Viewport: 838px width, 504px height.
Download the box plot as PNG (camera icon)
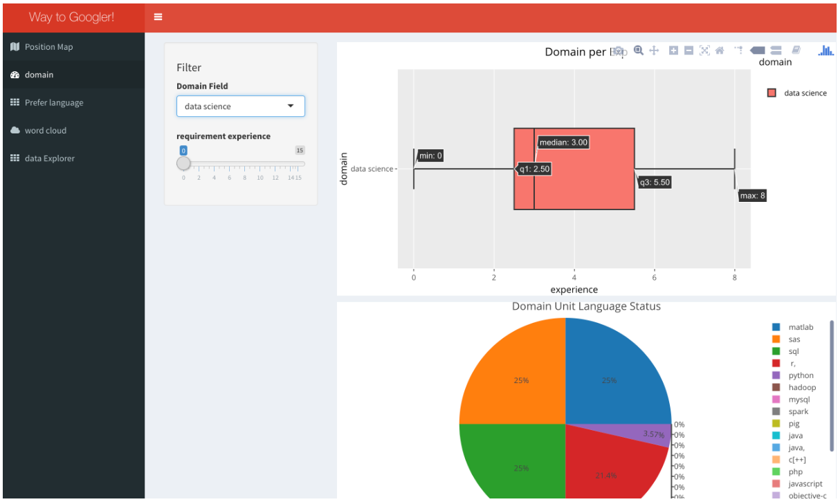pos(619,50)
